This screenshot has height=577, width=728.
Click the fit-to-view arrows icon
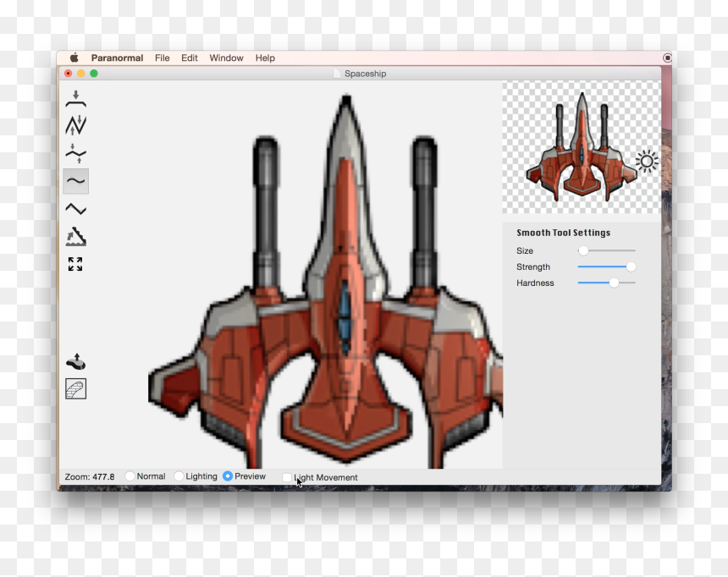coord(75,264)
